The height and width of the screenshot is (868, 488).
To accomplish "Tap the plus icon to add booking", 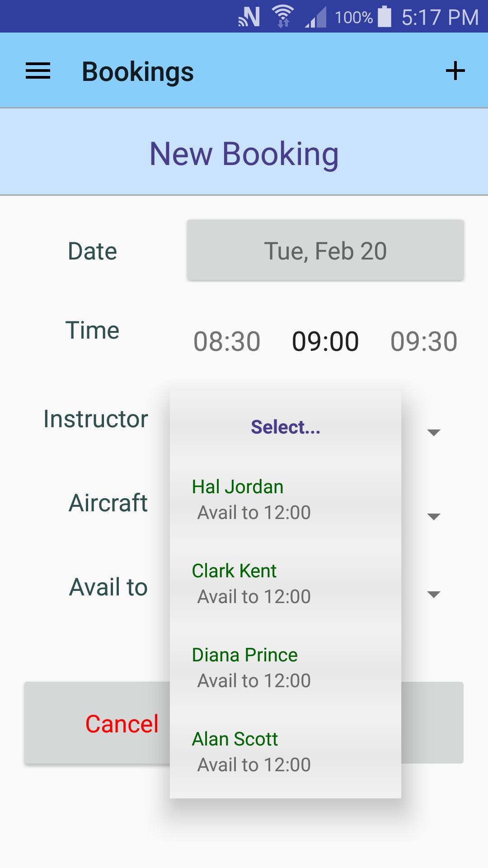I will tap(455, 71).
